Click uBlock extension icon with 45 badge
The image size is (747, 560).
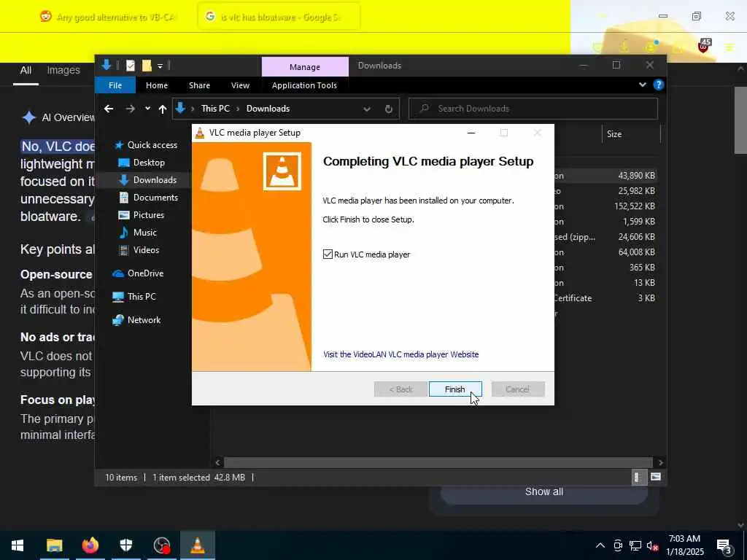(704, 46)
